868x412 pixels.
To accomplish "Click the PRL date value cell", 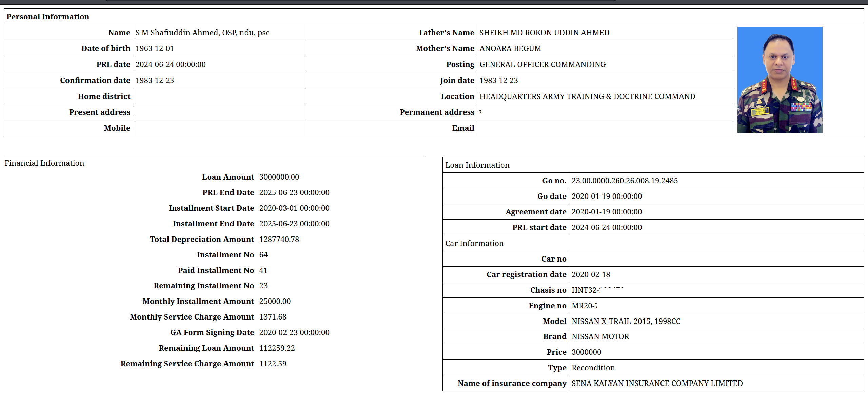I will [171, 64].
